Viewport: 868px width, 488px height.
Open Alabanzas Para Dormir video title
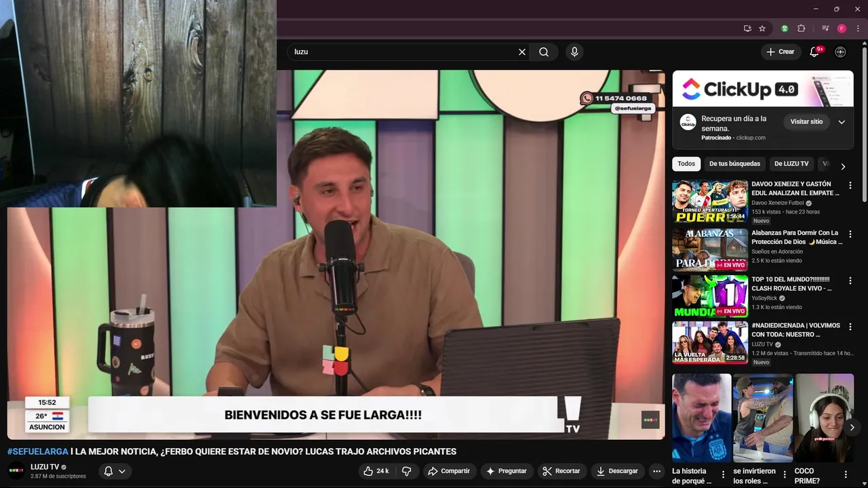[x=797, y=237]
